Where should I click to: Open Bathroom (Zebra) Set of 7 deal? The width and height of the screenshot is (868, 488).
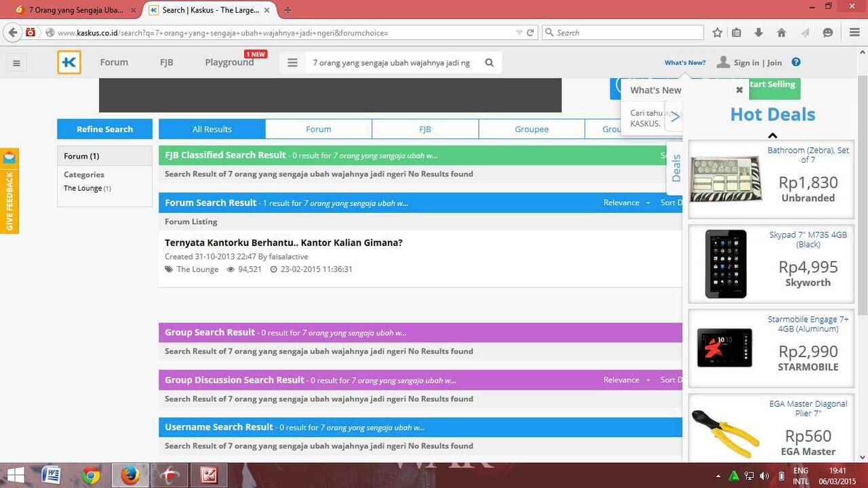808,155
